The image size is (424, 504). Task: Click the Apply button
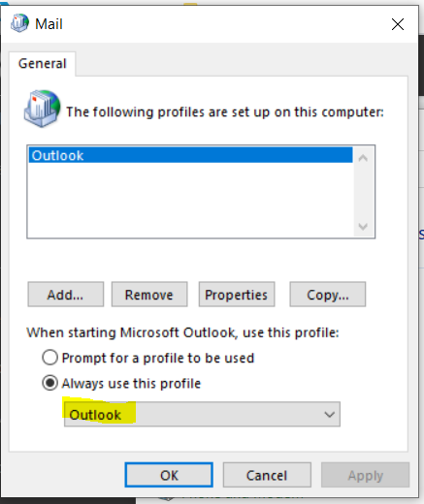[366, 475]
